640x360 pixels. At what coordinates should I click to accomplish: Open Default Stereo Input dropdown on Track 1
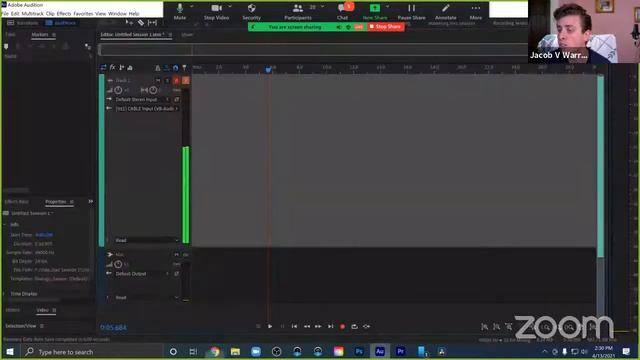click(142, 100)
